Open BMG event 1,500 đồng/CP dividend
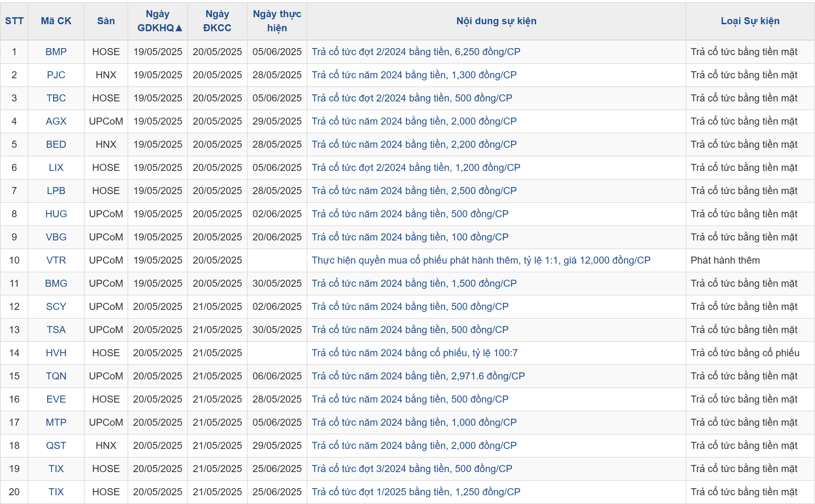Image resolution: width=815 pixels, height=504 pixels. (x=414, y=283)
